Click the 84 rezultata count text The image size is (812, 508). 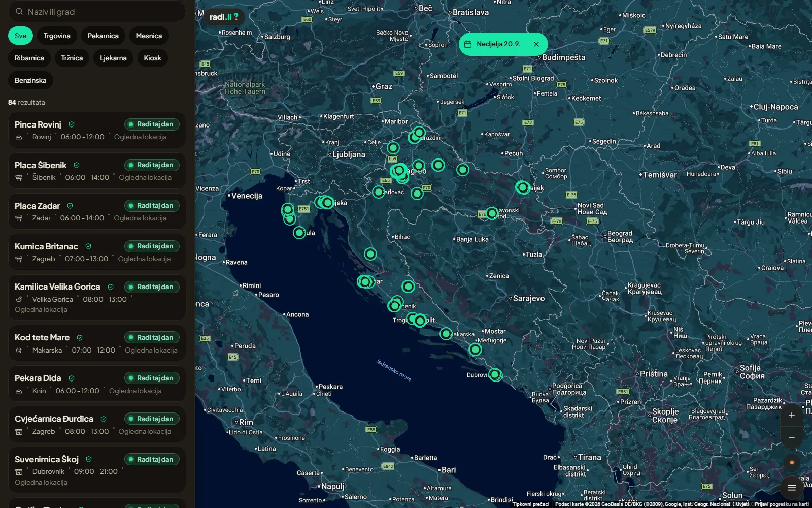(x=26, y=103)
